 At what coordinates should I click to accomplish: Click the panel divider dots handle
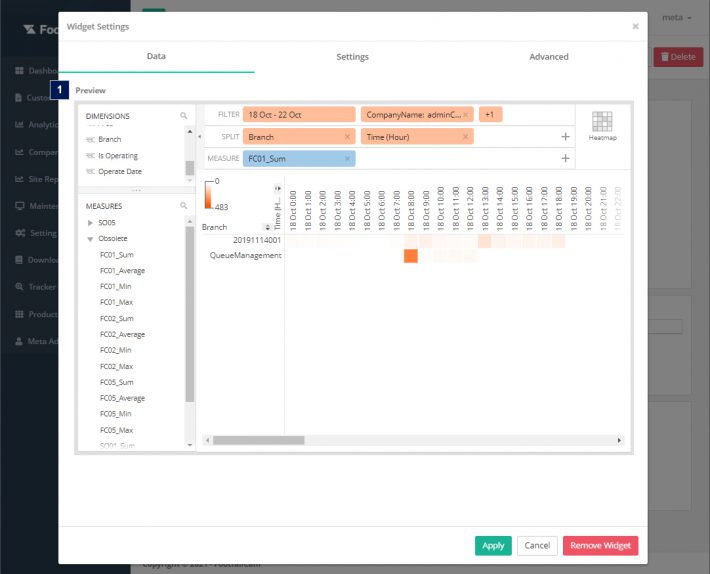(x=136, y=191)
